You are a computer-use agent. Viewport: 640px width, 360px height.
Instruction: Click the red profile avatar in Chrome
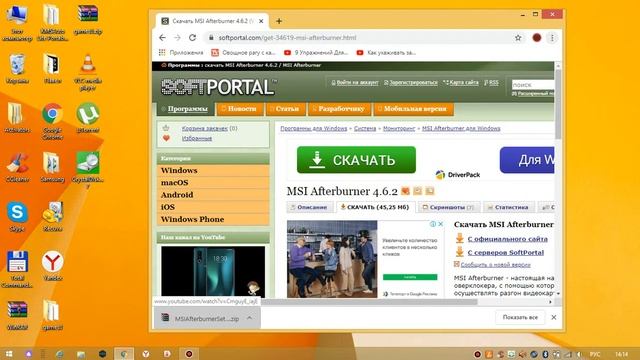tap(537, 38)
